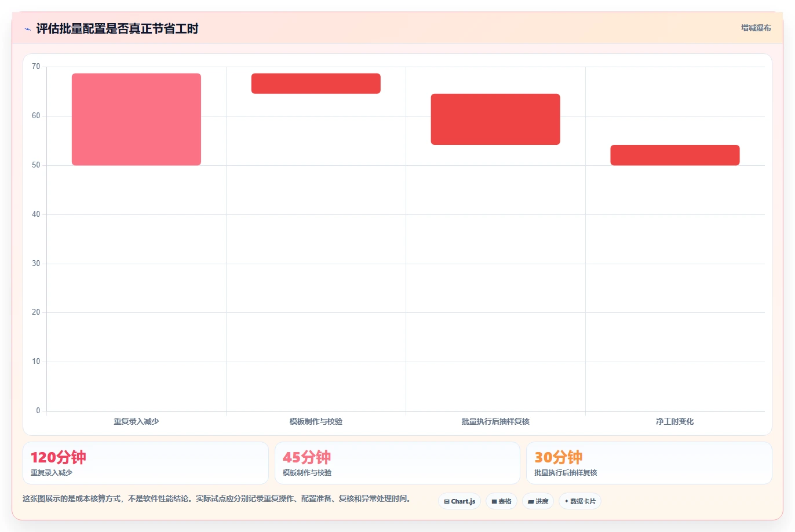The image size is (795, 532).
Task: Click the x-axis label 重复录入减少
Action: 136,421
